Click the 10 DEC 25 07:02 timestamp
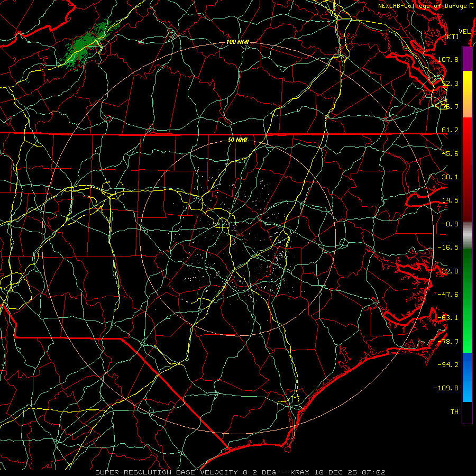This screenshot has height=476, width=476. click(x=350, y=472)
